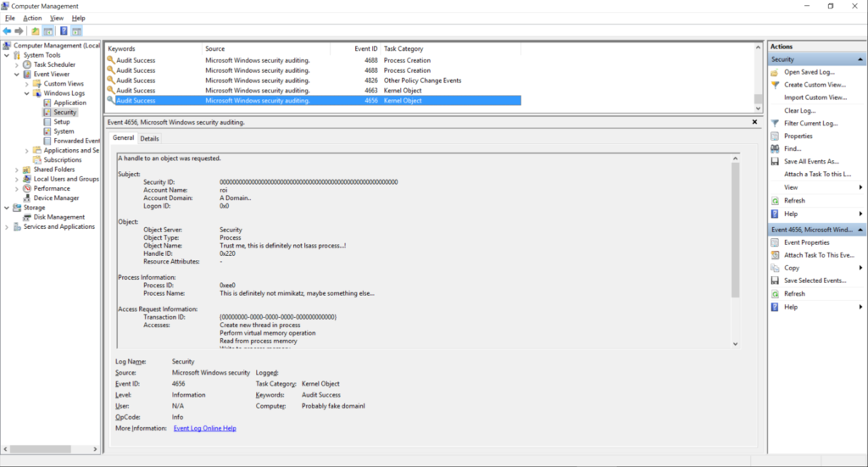Select the Task Scheduler tree icon

(26, 64)
